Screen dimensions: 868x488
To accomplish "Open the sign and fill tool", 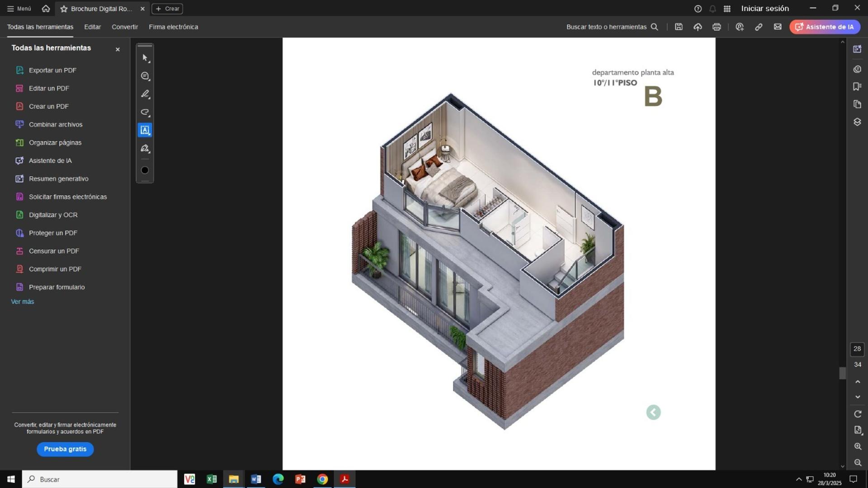I will [145, 148].
